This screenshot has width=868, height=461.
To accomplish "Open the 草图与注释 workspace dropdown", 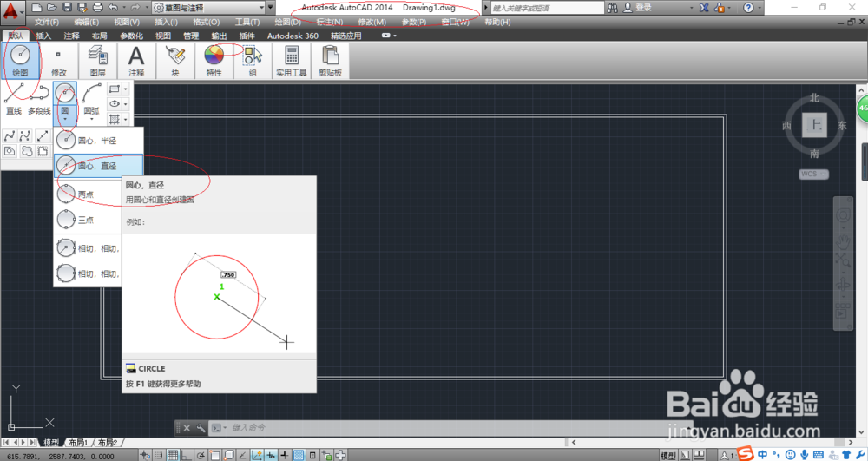I will pyautogui.click(x=208, y=8).
